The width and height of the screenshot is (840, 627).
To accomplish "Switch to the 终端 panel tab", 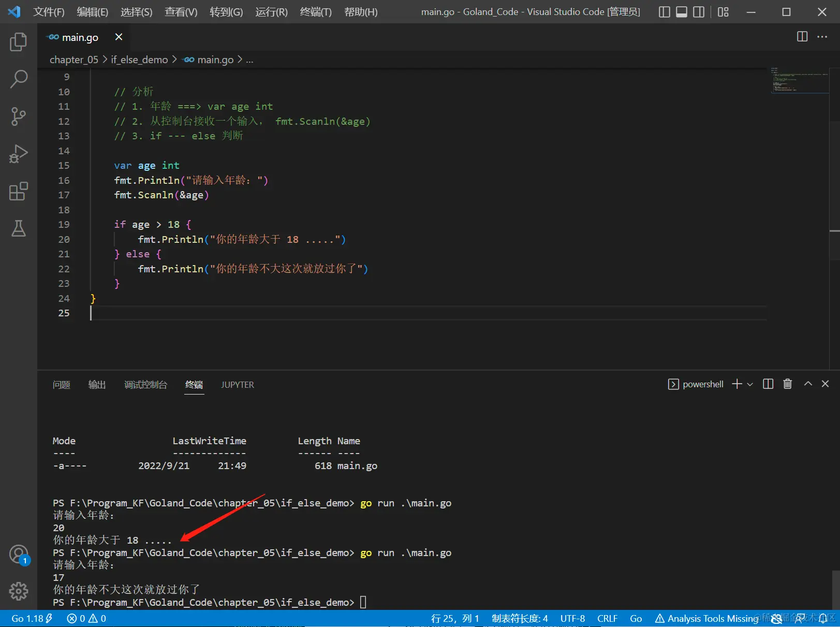I will click(194, 385).
